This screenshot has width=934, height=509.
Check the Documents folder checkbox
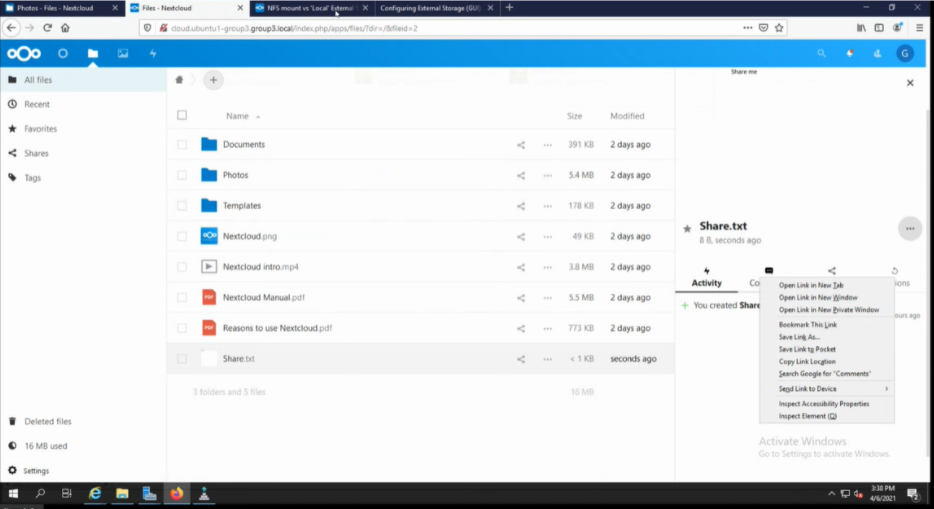pos(182,144)
